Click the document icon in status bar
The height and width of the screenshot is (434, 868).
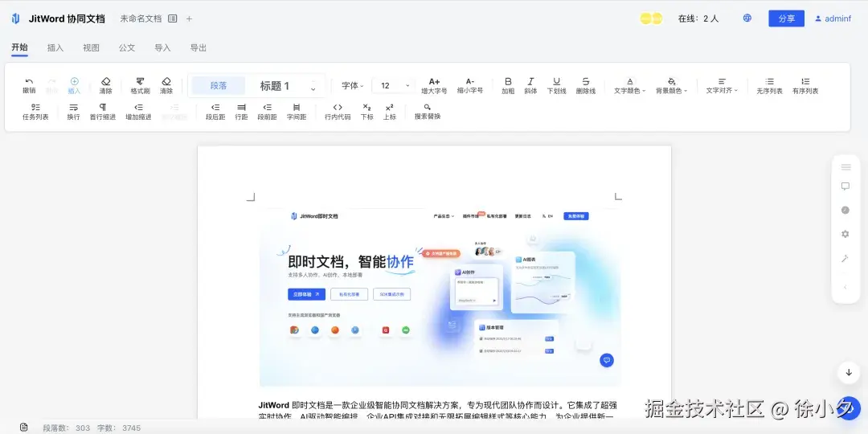(24, 428)
